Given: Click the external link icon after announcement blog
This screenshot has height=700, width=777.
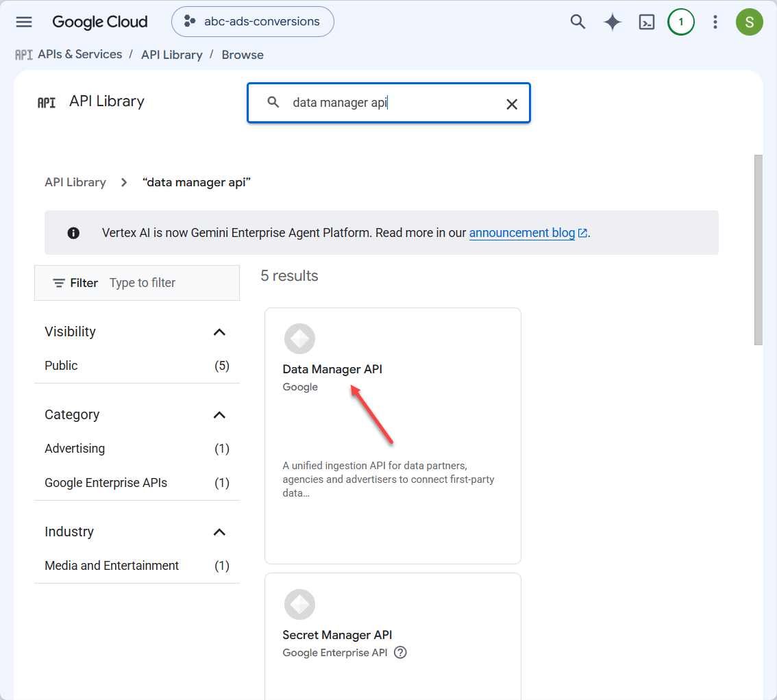Looking at the screenshot, I should [582, 233].
